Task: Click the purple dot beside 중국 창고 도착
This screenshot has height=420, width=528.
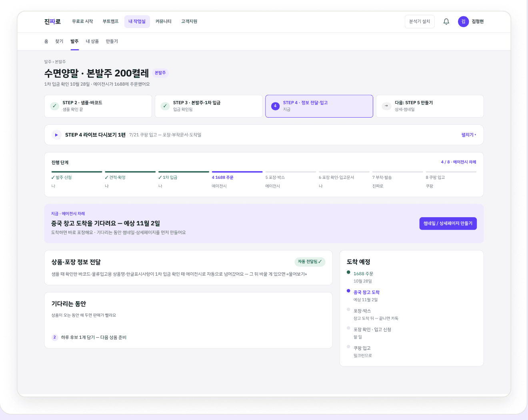Action: (x=348, y=291)
